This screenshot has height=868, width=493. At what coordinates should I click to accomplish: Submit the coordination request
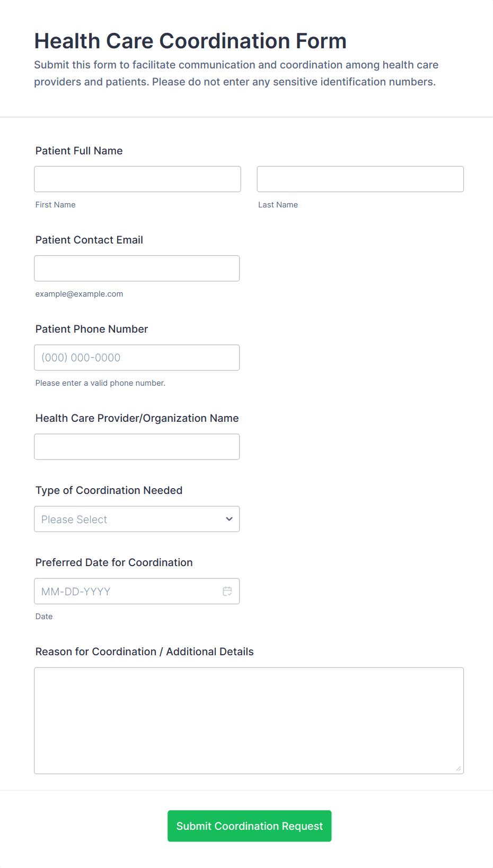(249, 826)
